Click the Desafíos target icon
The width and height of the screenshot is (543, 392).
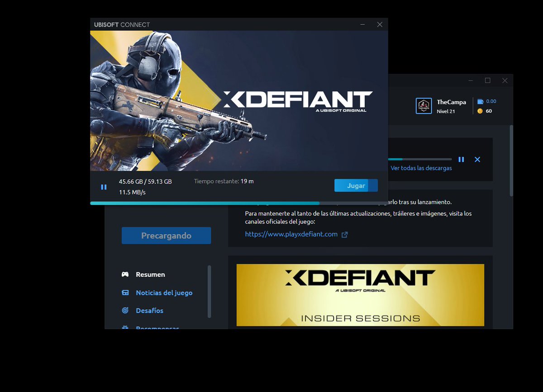click(125, 311)
